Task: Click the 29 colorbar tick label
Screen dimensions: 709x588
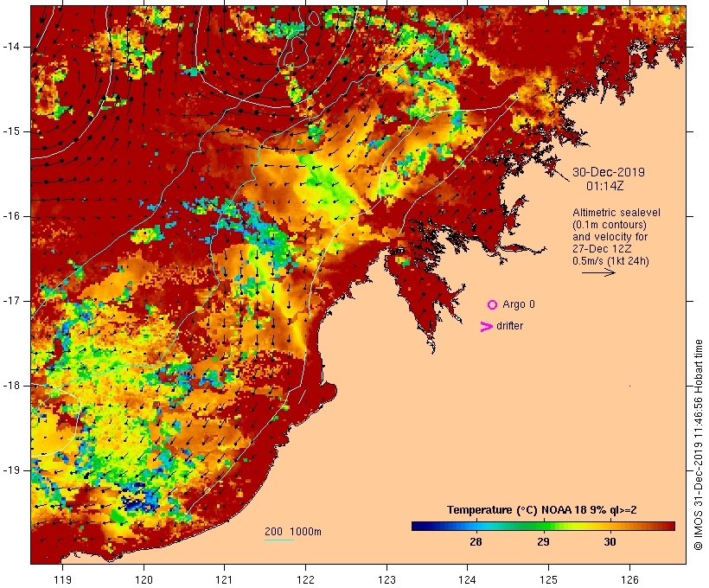Action: [x=543, y=541]
